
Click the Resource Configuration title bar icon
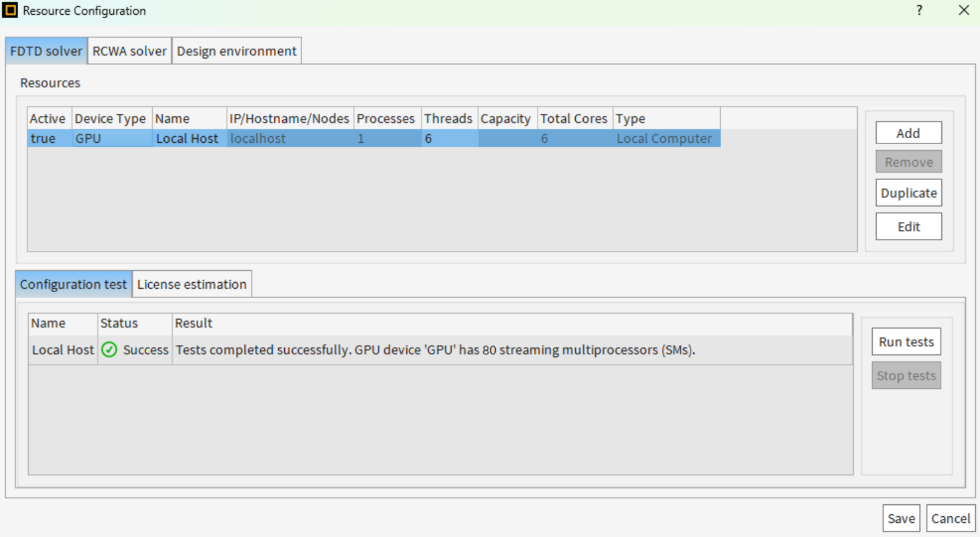pos(11,10)
